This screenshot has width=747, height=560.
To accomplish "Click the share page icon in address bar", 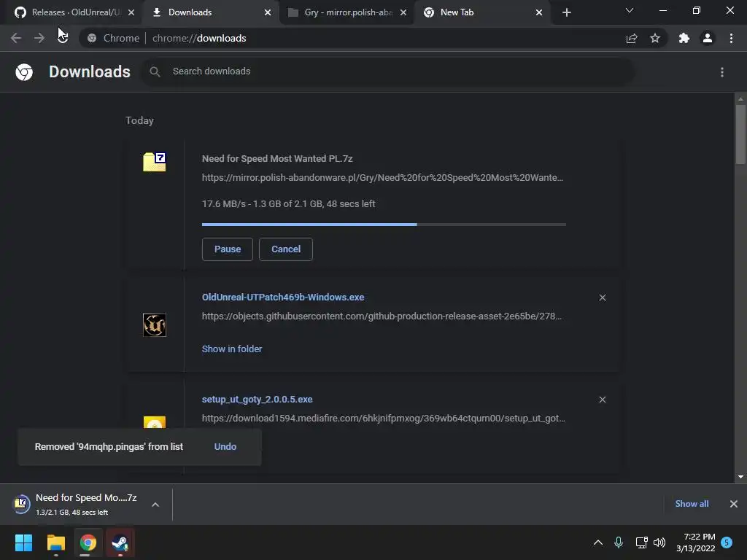I will (632, 38).
